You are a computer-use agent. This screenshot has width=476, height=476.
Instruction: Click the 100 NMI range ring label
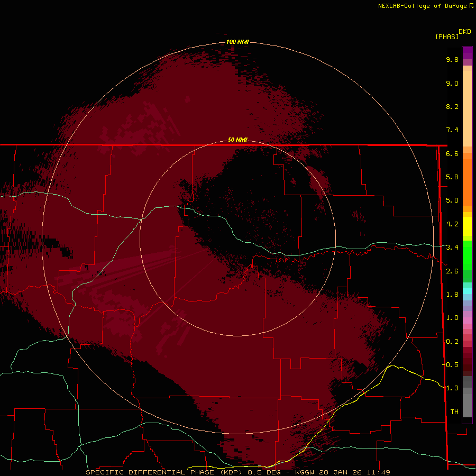[237, 42]
